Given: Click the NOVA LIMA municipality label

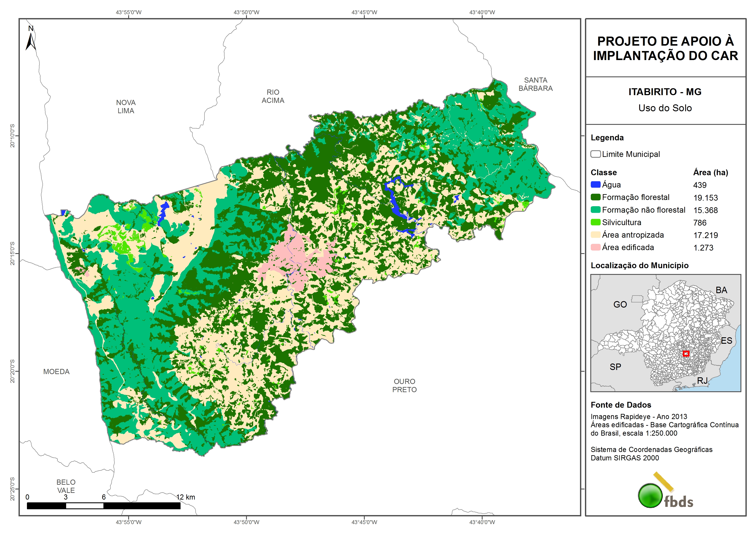Looking at the screenshot, I should pyautogui.click(x=126, y=107).
